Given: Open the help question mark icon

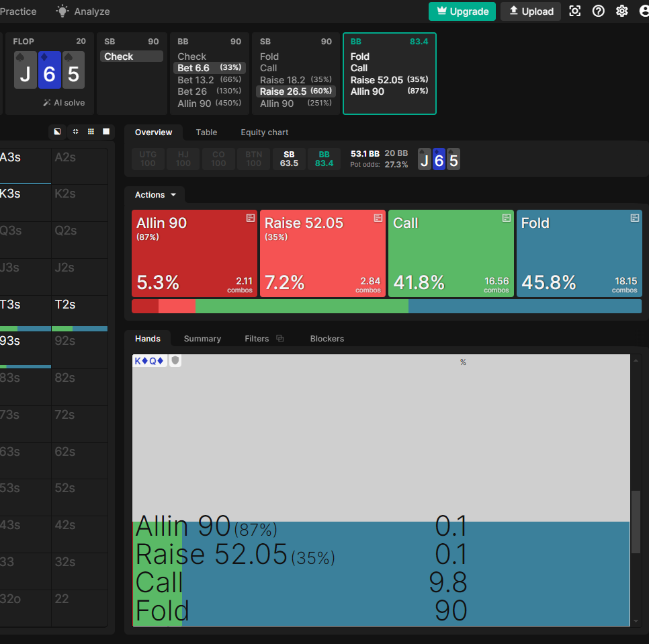Looking at the screenshot, I should pos(598,11).
